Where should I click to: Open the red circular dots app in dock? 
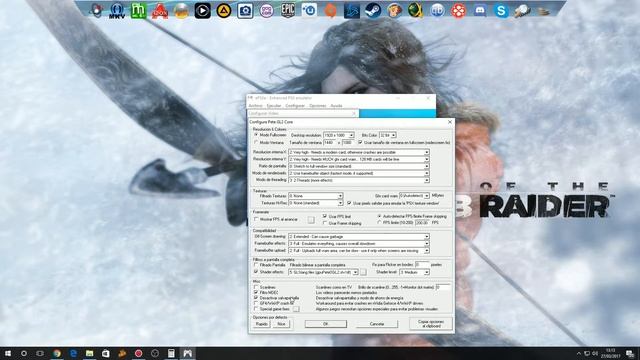(x=458, y=11)
